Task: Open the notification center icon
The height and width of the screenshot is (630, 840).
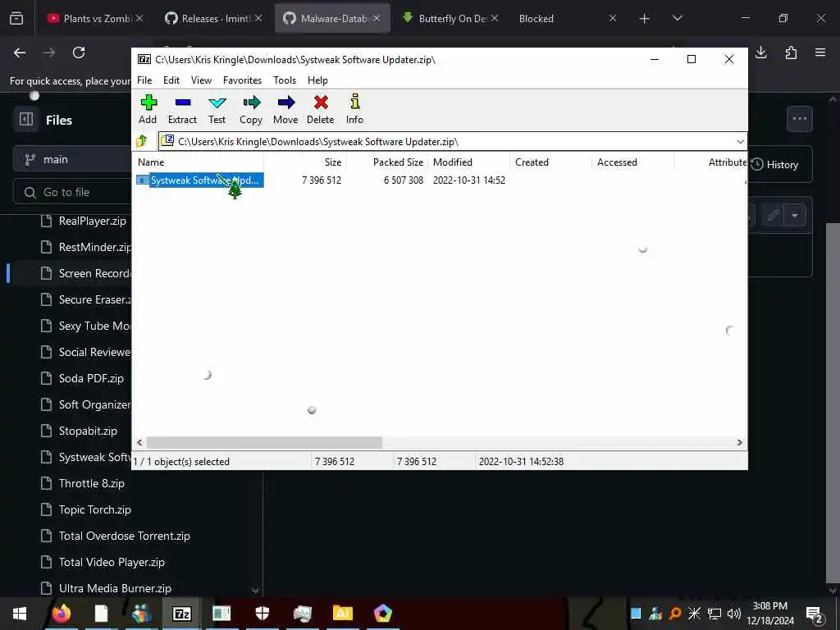Action: 815,614
